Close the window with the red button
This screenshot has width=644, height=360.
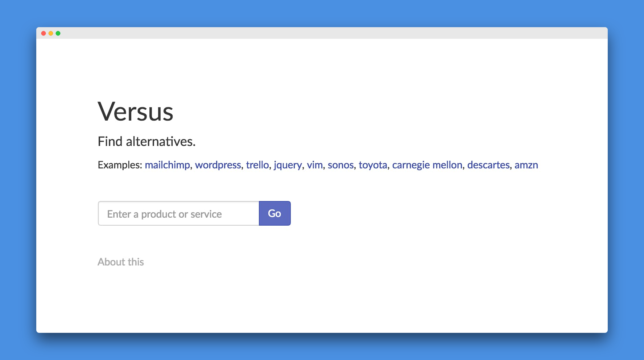44,33
